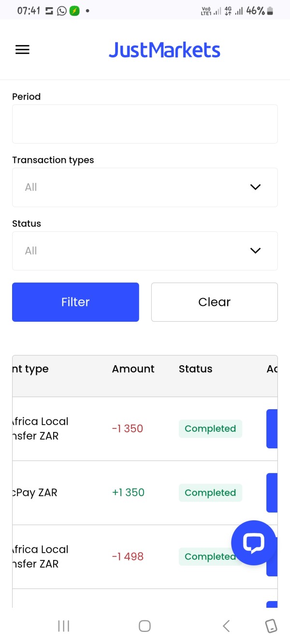This screenshot has width=290, height=644.
Task: Open the hamburger navigation menu
Action: [x=22, y=50]
